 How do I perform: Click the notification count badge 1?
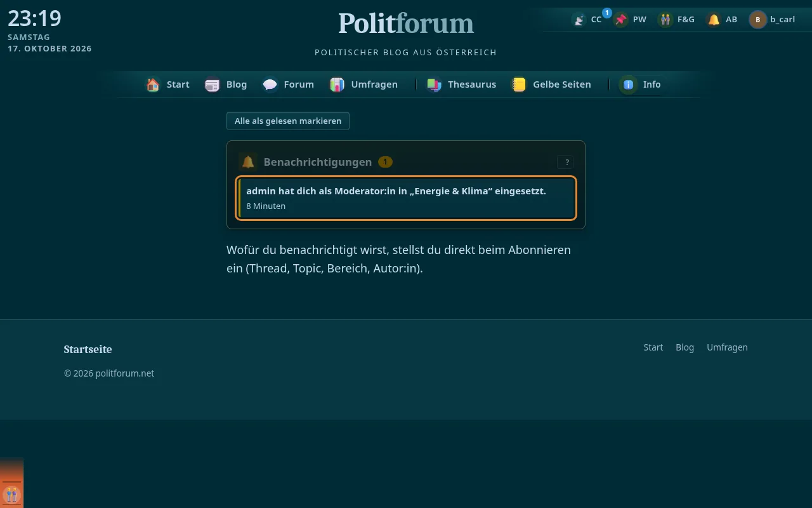[x=385, y=162]
